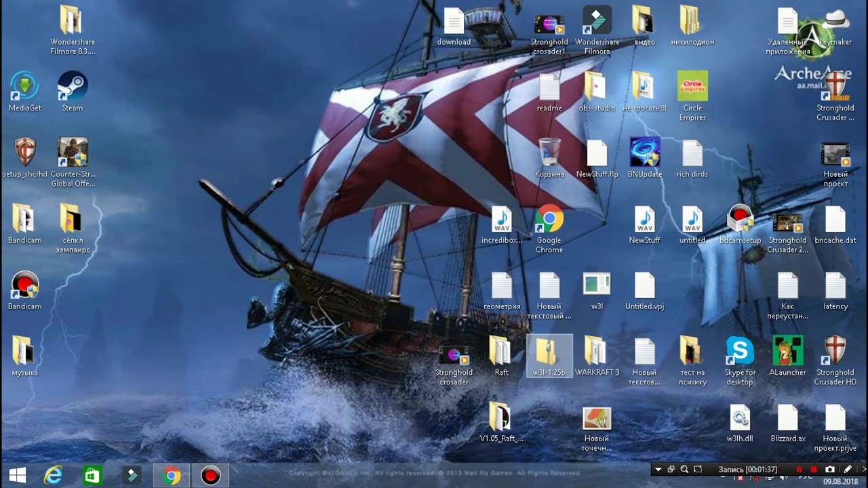
Task: Open the MediaGet shortcut
Action: click(25, 91)
